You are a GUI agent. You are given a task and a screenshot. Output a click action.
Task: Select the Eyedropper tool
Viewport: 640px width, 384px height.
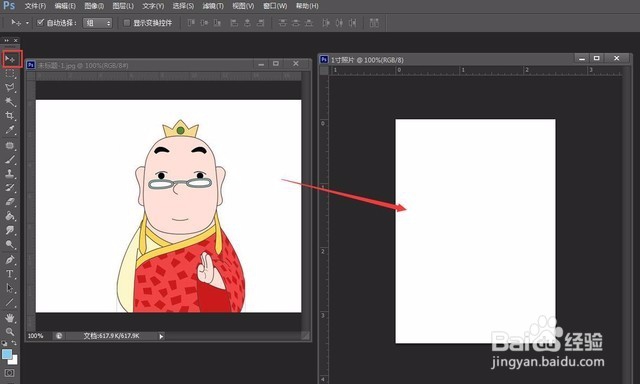(10, 130)
